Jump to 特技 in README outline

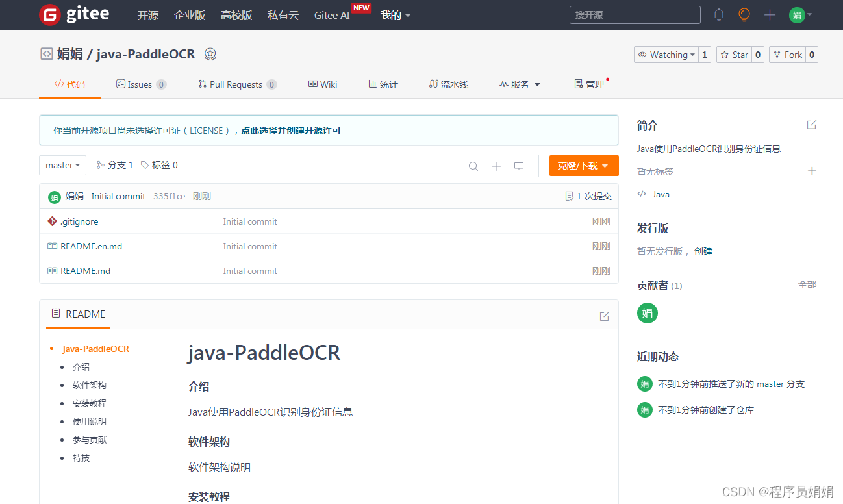point(81,458)
